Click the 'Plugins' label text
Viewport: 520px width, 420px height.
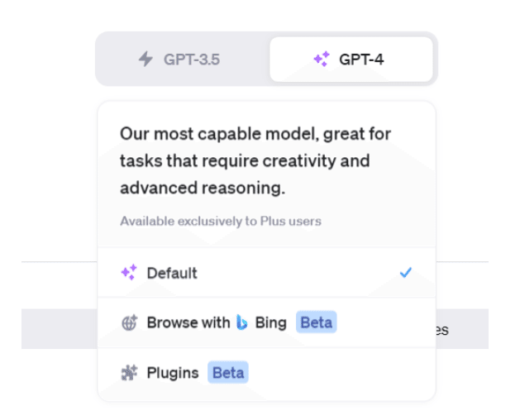pos(173,373)
